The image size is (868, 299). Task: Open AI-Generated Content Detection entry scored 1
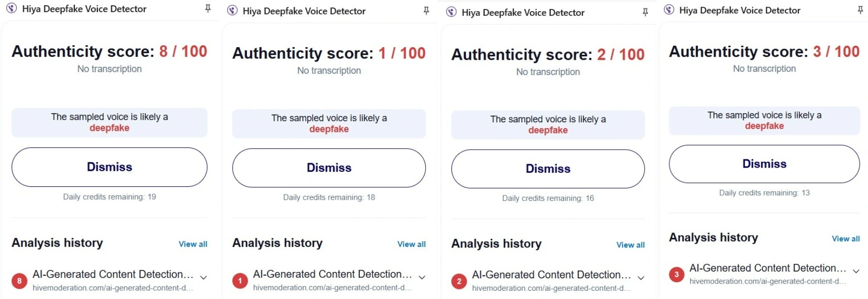coord(332,274)
